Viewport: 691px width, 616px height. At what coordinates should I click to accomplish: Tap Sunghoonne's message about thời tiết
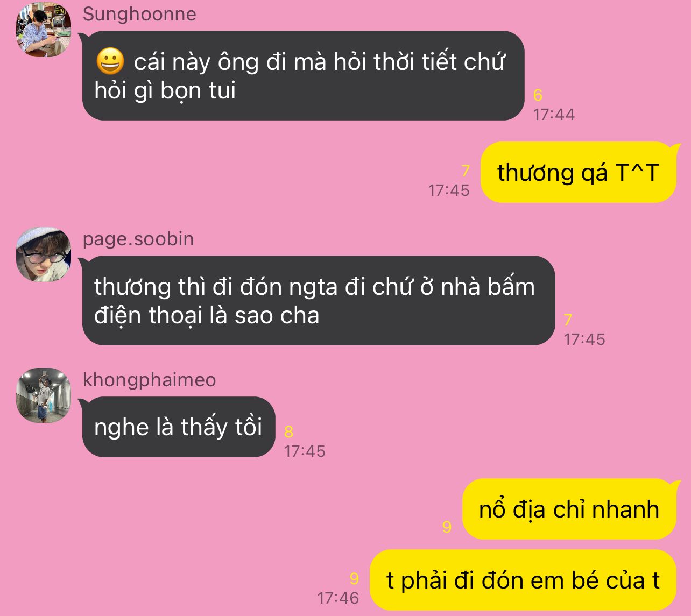(303, 75)
